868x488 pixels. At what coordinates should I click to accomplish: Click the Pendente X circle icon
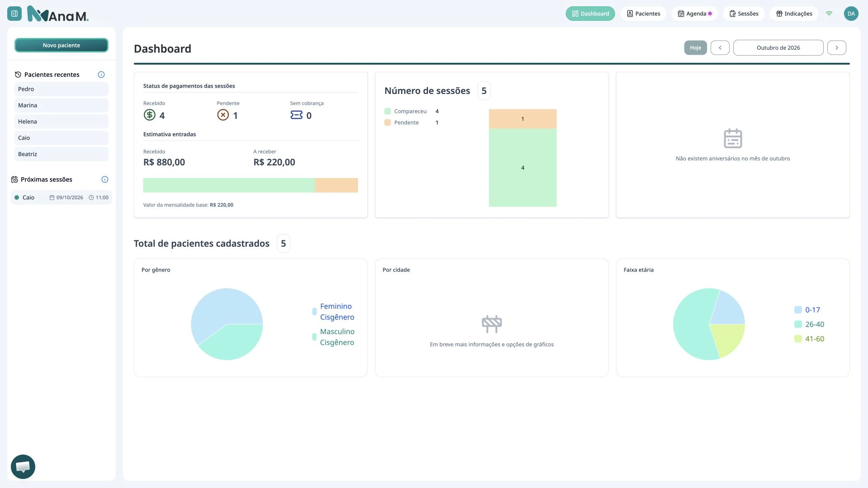coord(223,115)
